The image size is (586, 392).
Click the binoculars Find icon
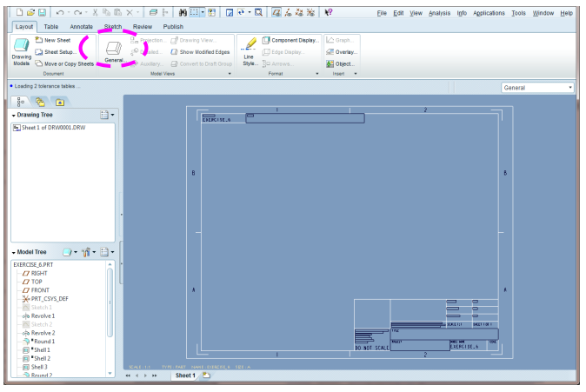[184, 13]
